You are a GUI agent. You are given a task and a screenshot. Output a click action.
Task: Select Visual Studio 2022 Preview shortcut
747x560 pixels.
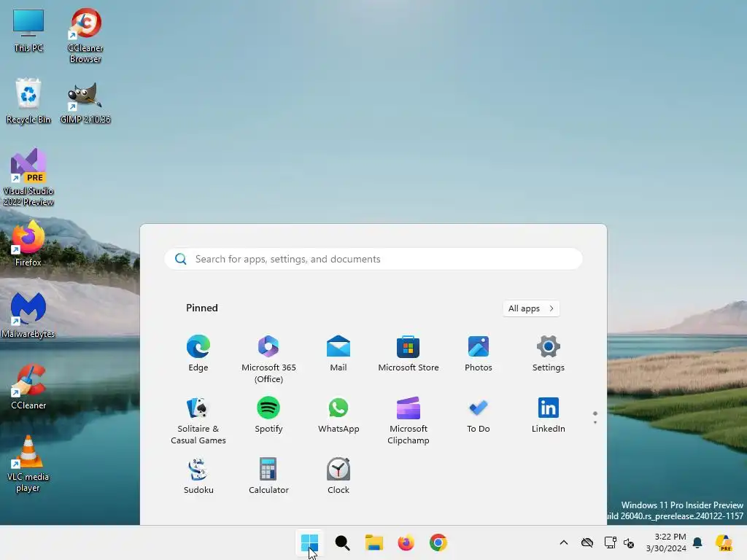click(x=28, y=177)
